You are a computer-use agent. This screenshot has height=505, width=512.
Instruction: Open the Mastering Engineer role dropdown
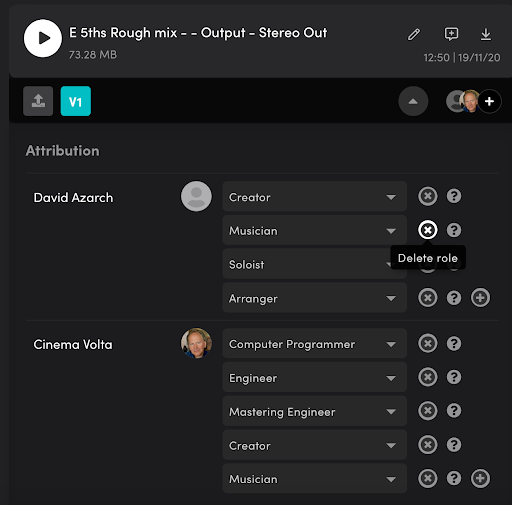click(314, 411)
